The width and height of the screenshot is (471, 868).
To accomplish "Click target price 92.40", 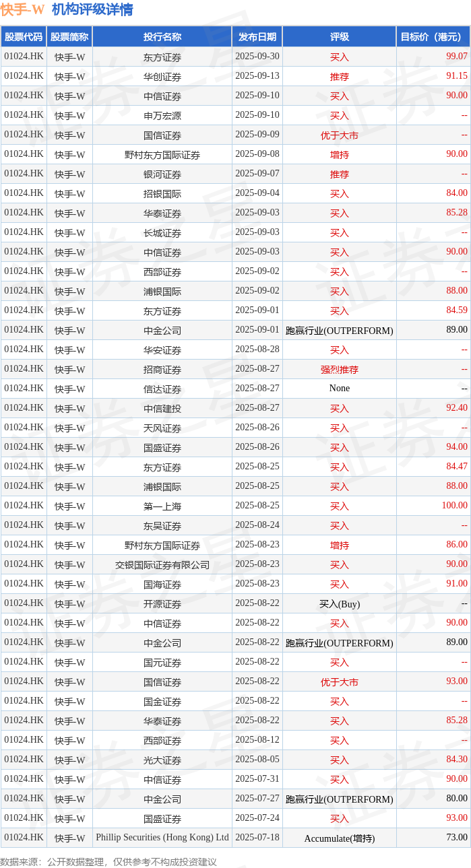I will click(457, 408).
